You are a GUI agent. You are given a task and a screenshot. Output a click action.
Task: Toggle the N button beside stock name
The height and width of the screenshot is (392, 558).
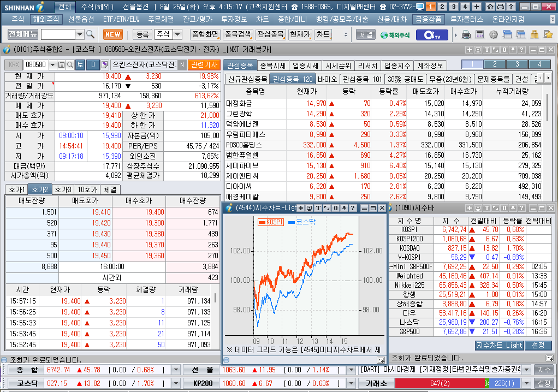click(x=182, y=65)
